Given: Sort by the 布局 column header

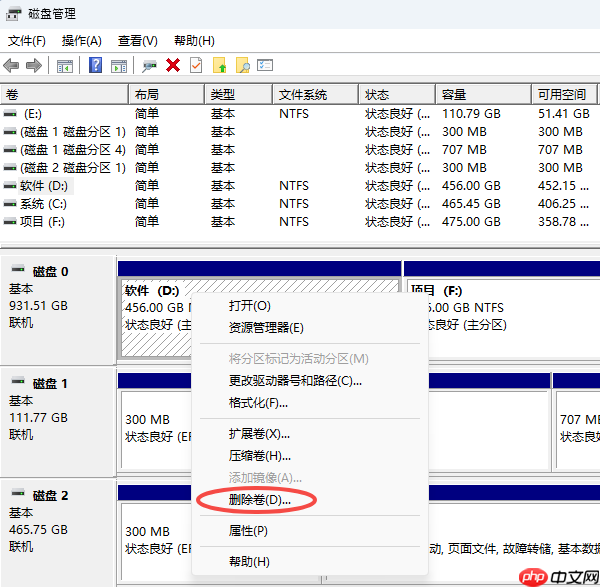Looking at the screenshot, I should 166,94.
